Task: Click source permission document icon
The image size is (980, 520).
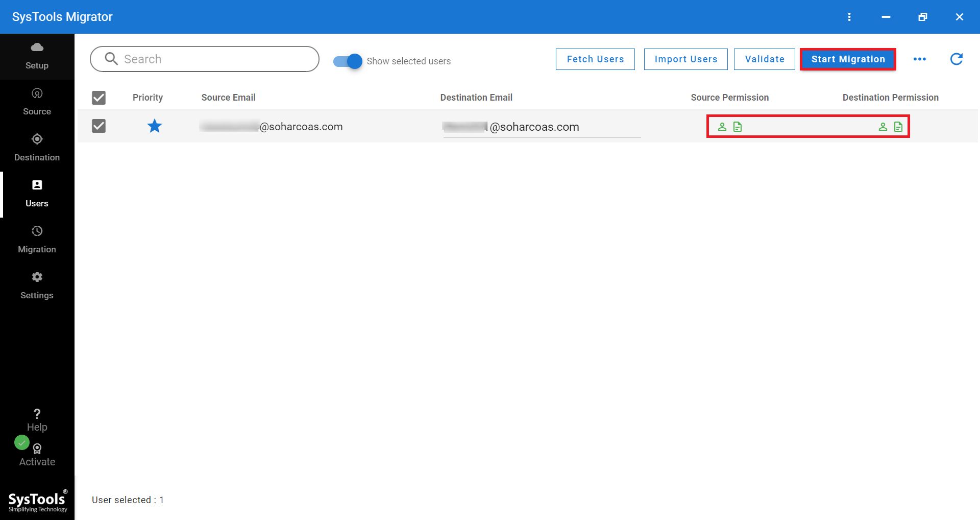Action: (738, 127)
